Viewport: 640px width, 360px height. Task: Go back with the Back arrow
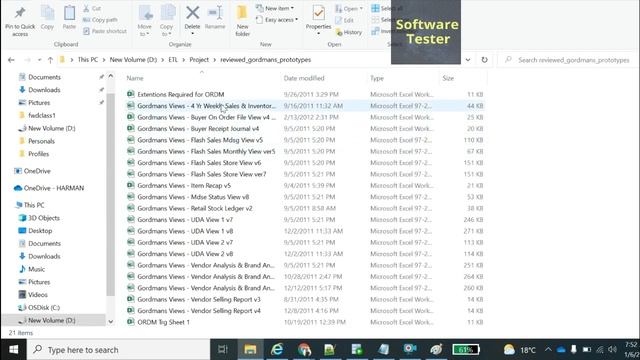click(x=11, y=60)
